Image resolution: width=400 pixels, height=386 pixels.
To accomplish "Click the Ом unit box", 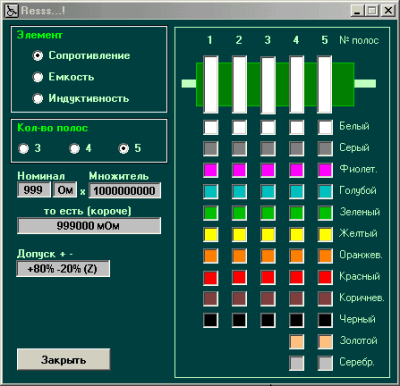I will [x=65, y=190].
